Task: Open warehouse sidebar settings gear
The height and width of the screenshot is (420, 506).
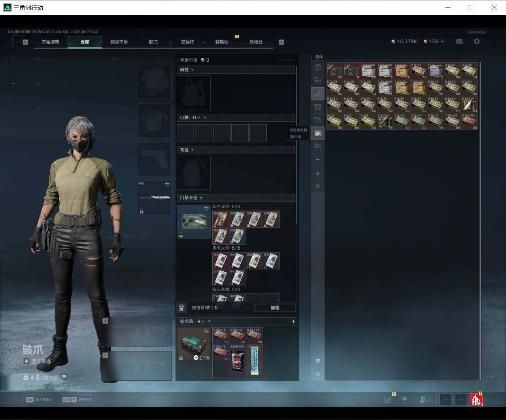Action: point(317,186)
